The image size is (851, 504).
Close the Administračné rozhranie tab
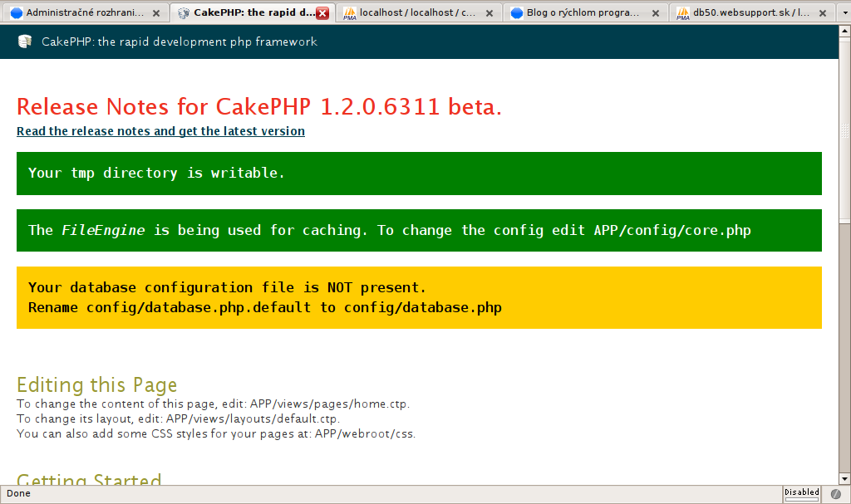coord(156,13)
